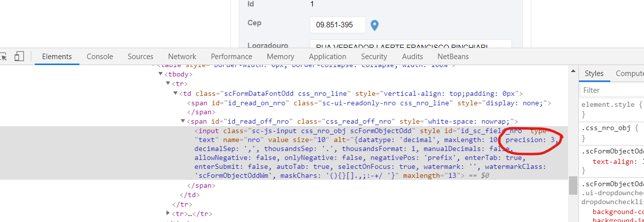Go to the Performance tab
The height and width of the screenshot is (222, 644).
pyautogui.click(x=231, y=57)
